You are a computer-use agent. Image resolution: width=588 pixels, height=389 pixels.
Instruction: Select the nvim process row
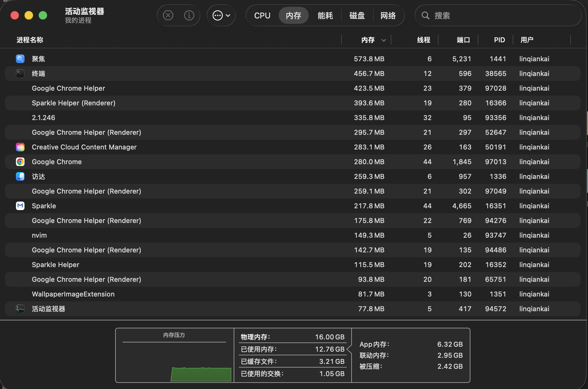tap(292, 235)
